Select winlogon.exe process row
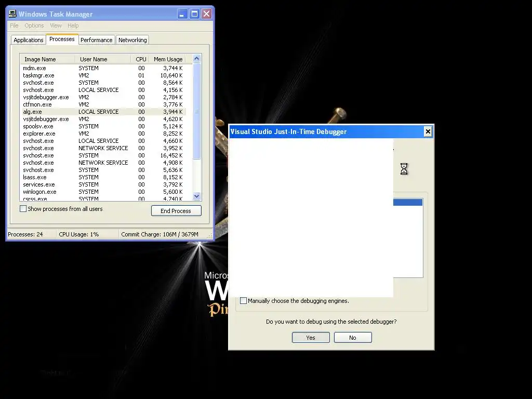This screenshot has width=532, height=399. pyautogui.click(x=103, y=192)
